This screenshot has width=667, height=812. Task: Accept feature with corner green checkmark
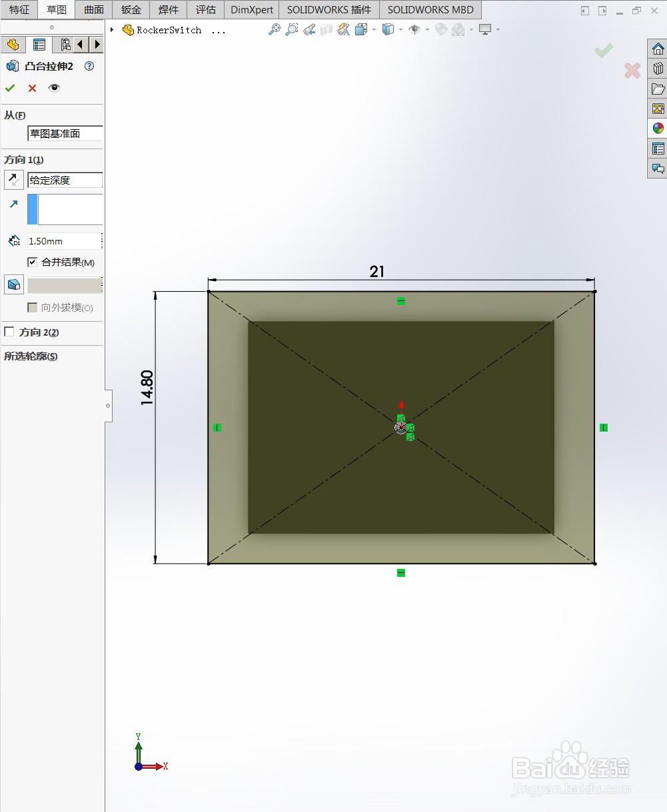604,51
